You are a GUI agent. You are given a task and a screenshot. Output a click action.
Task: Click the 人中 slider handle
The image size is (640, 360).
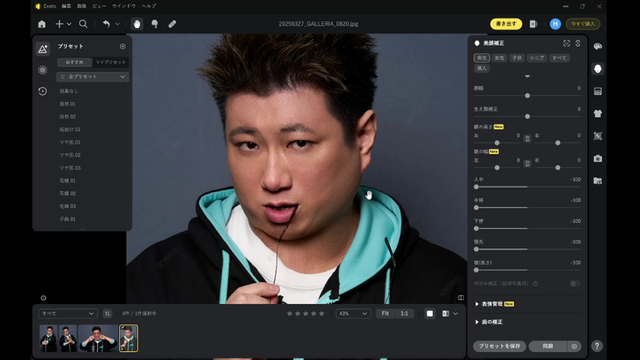[x=476, y=187]
